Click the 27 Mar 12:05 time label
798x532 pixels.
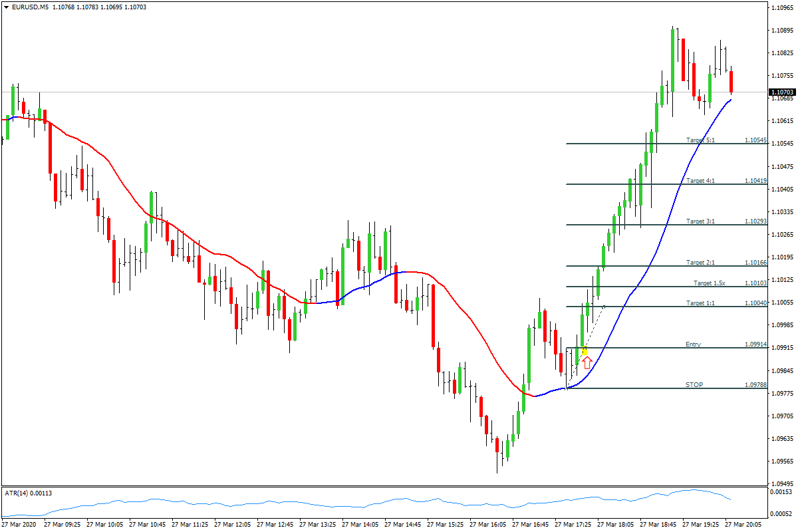233,525
